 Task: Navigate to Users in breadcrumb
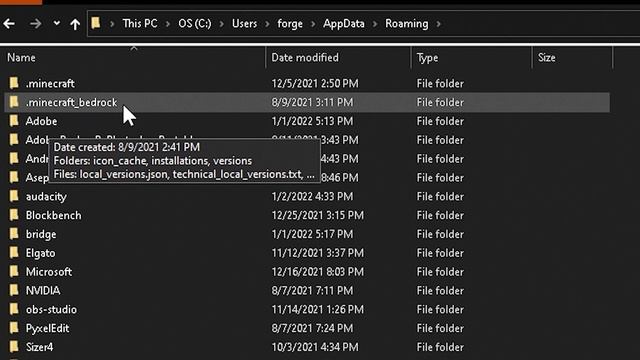point(244,24)
